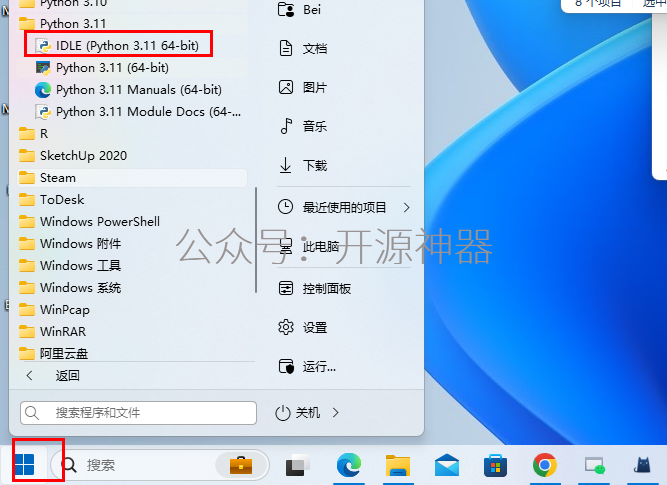Open 此电脑
667x485 pixels.
309,246
